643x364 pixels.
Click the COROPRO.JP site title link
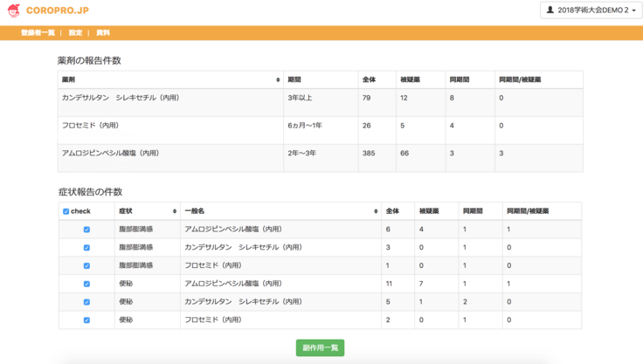[58, 11]
